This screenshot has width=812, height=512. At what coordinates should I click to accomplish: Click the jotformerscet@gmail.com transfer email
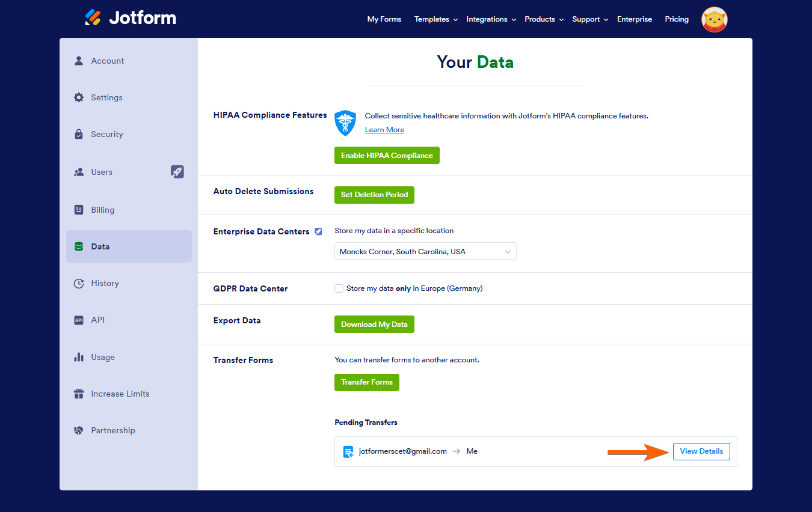403,451
